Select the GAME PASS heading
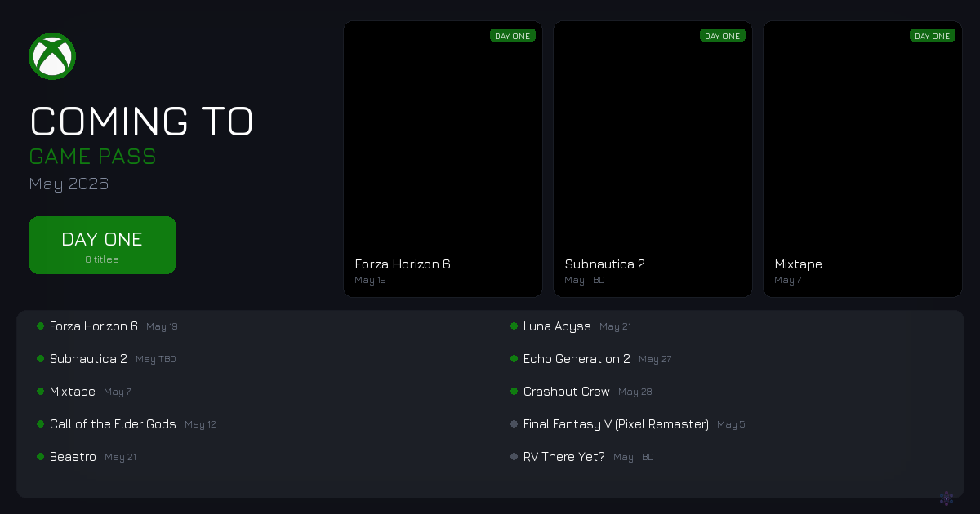 92,156
